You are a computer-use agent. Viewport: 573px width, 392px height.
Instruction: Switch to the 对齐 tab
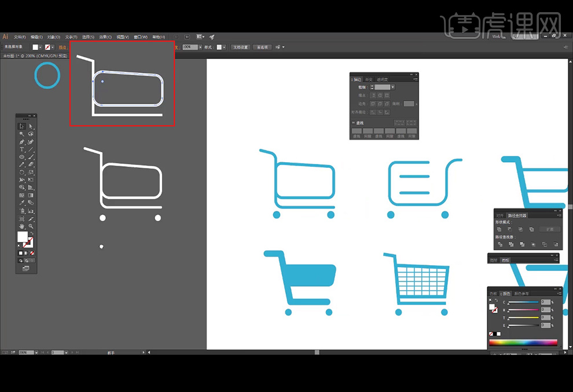[x=500, y=215]
